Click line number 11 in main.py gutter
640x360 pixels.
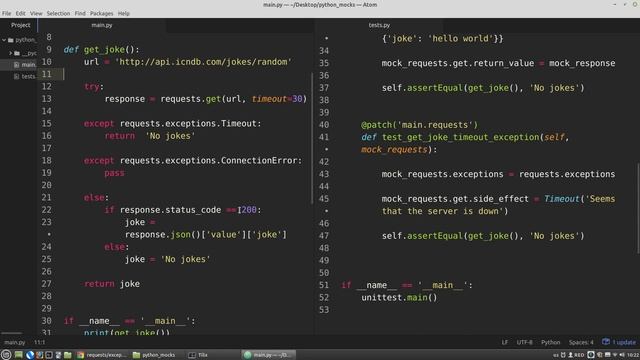pos(47,74)
